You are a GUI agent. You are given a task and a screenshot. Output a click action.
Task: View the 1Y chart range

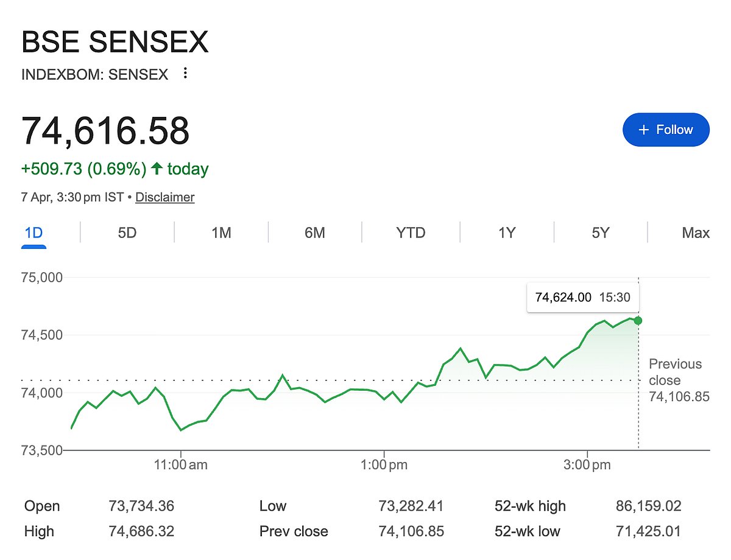507,233
